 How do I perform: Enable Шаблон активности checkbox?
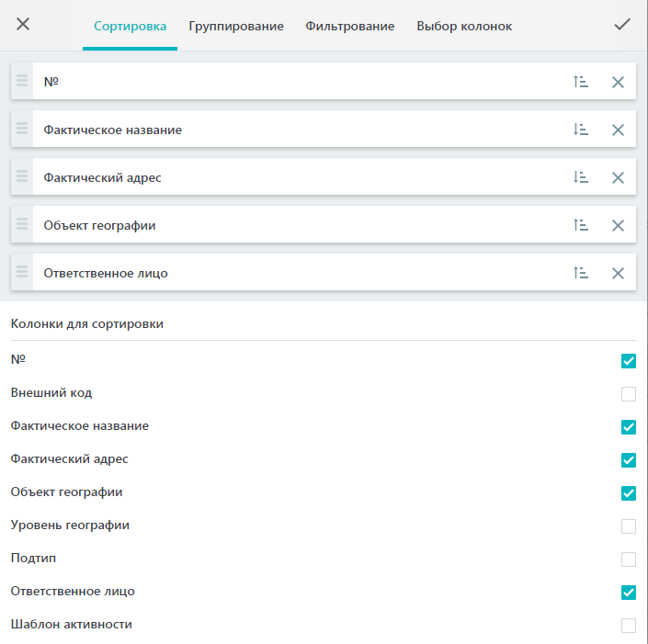pyautogui.click(x=628, y=626)
